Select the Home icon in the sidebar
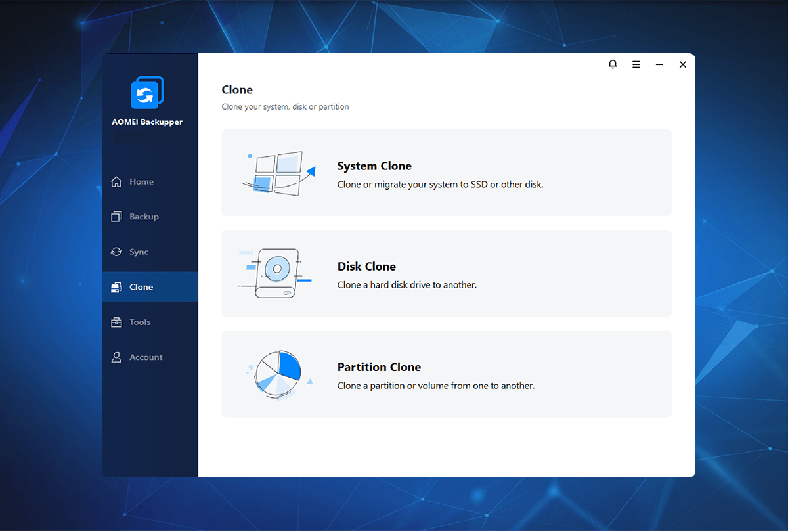 pos(116,181)
